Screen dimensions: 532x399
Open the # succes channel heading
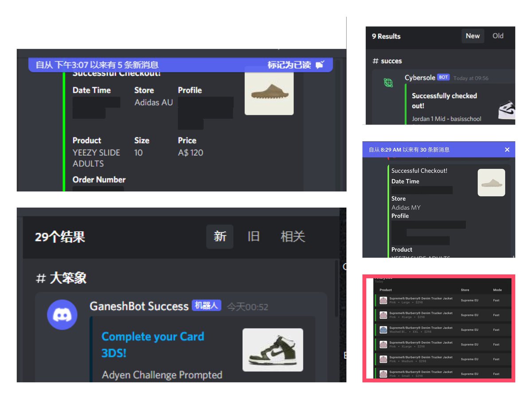(387, 61)
